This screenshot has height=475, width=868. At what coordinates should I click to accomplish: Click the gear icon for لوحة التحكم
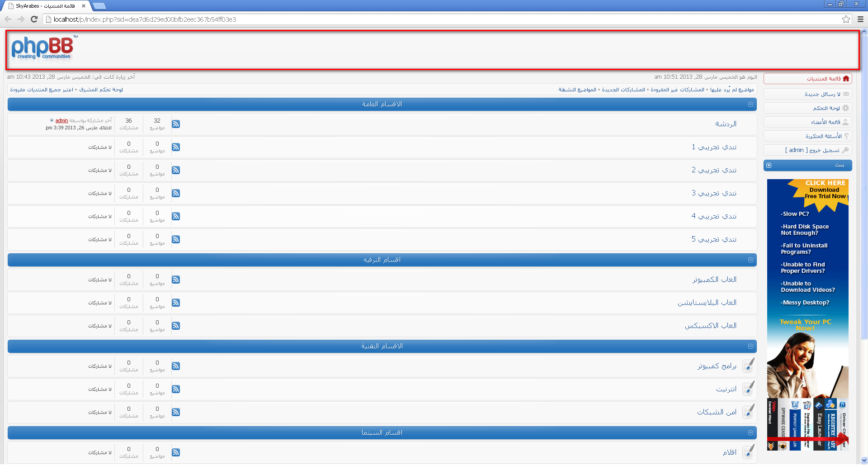[845, 108]
